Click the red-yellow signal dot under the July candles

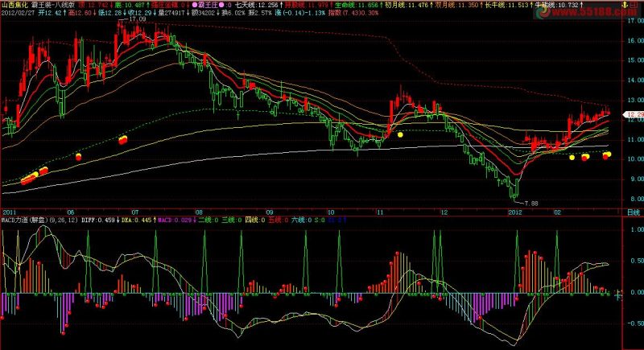coord(123,140)
